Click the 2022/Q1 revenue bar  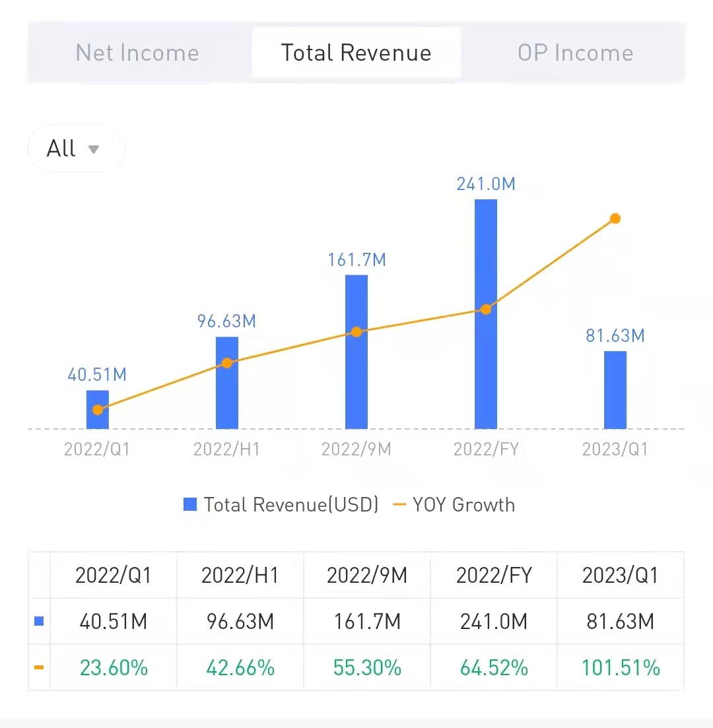pos(98,409)
